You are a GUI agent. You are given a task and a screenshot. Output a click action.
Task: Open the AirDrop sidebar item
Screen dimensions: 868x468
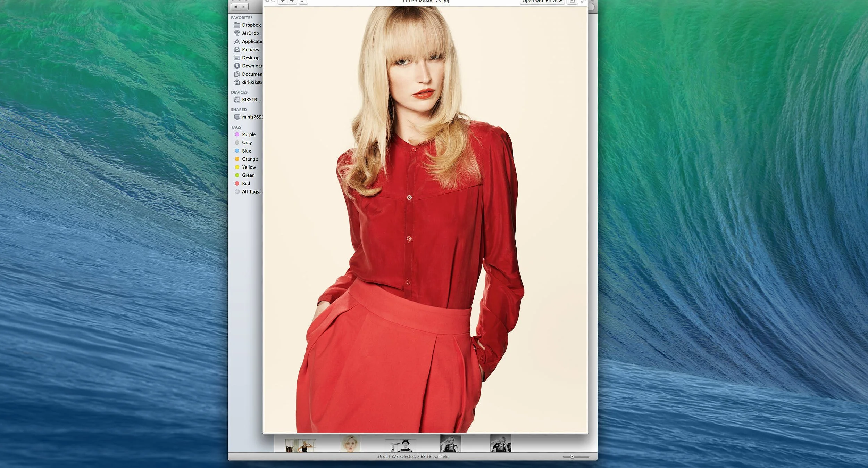click(250, 33)
